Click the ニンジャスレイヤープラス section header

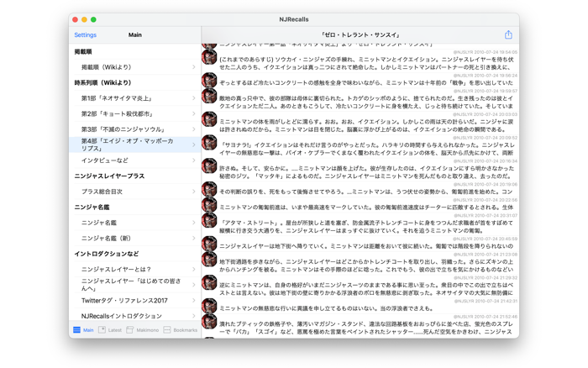(x=109, y=176)
